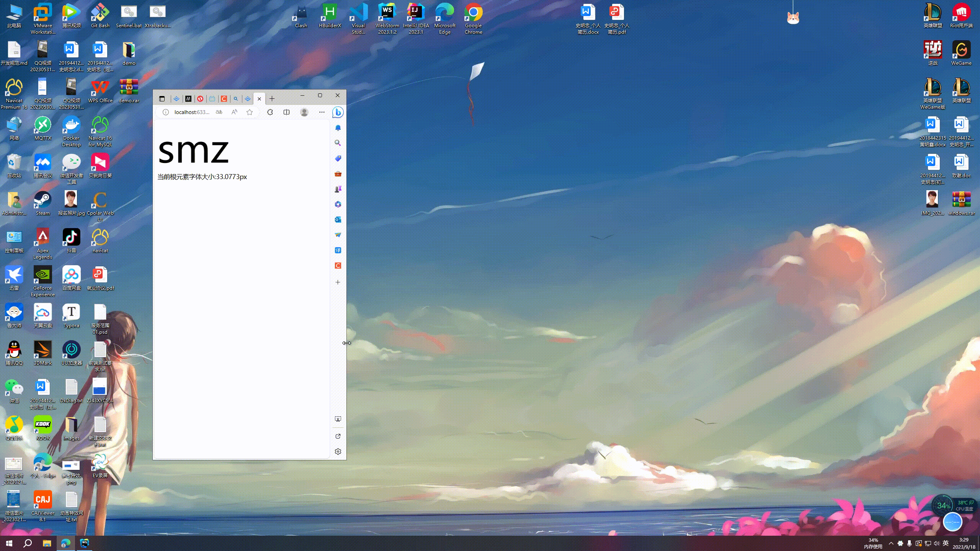Switch the 英 input method indicator
Image resolution: width=980 pixels, height=551 pixels.
pyautogui.click(x=946, y=543)
